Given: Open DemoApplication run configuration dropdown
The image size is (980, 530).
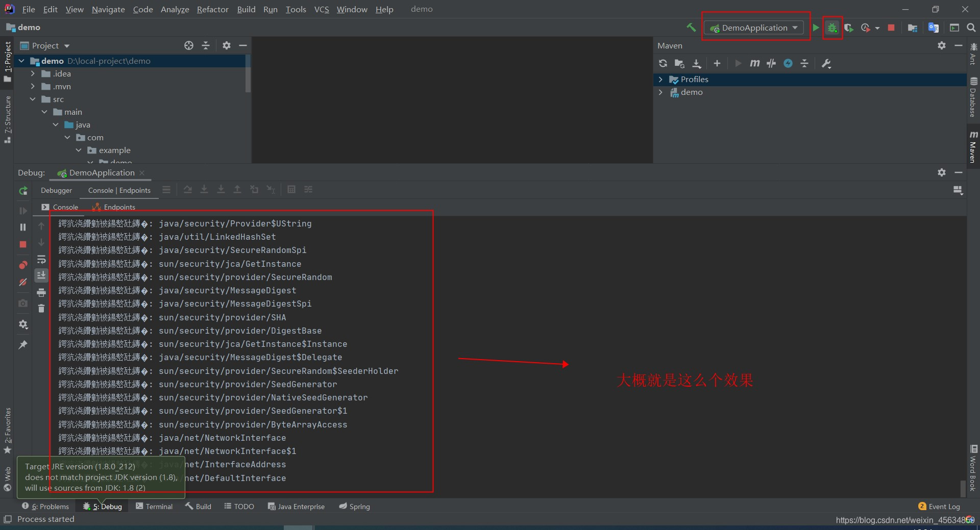Looking at the screenshot, I should (x=754, y=28).
